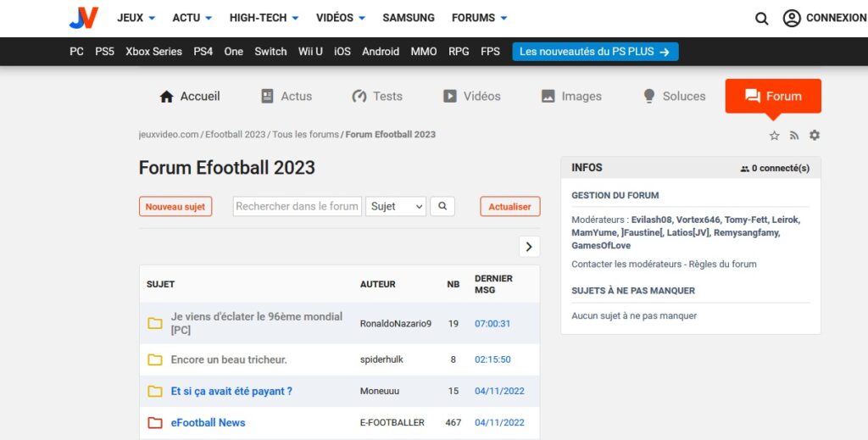Select Xbox Series platform link

coord(154,52)
